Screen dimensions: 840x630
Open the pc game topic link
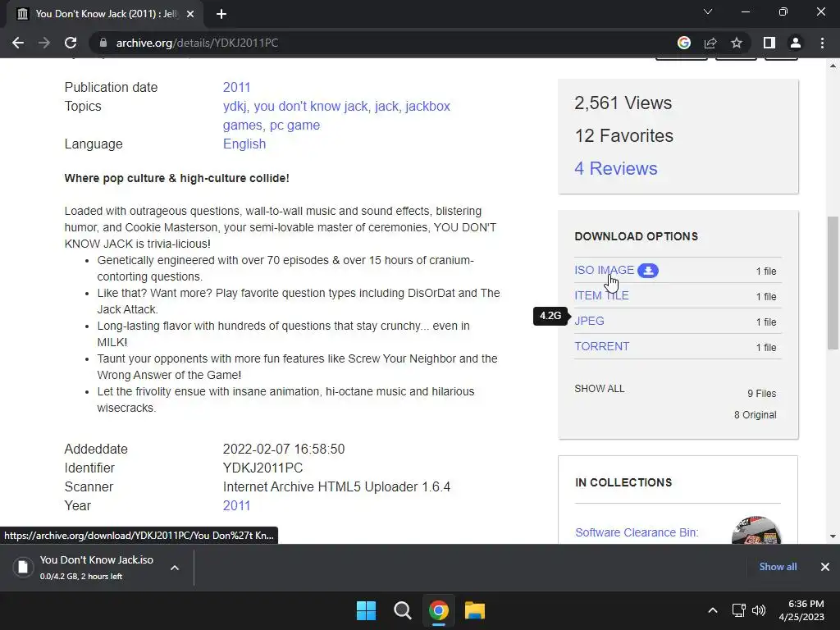pyautogui.click(x=294, y=126)
